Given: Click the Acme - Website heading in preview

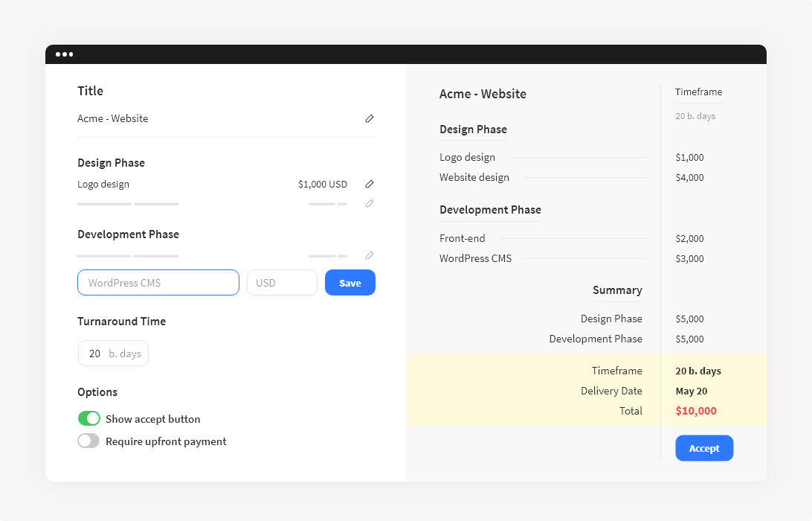Looking at the screenshot, I should click(483, 94).
